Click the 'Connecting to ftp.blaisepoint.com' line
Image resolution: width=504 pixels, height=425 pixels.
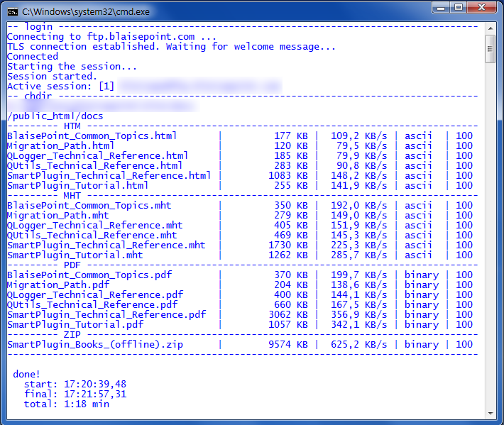coord(111,36)
